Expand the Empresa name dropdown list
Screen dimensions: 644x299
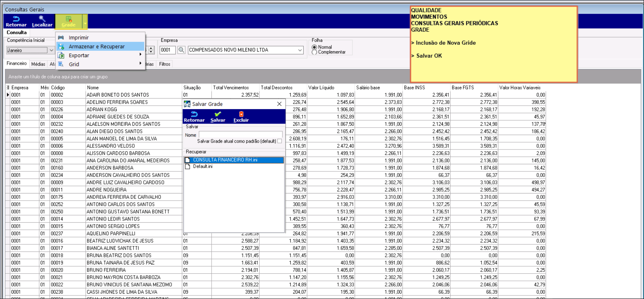coord(300,50)
